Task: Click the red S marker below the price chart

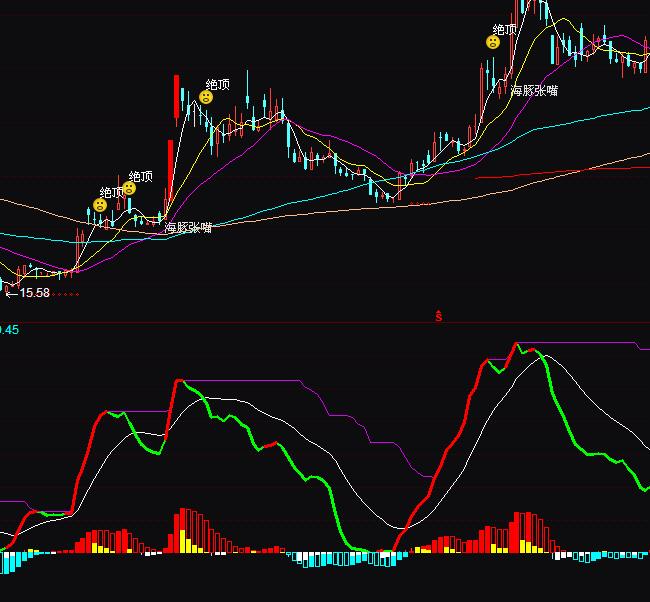Action: tap(438, 316)
